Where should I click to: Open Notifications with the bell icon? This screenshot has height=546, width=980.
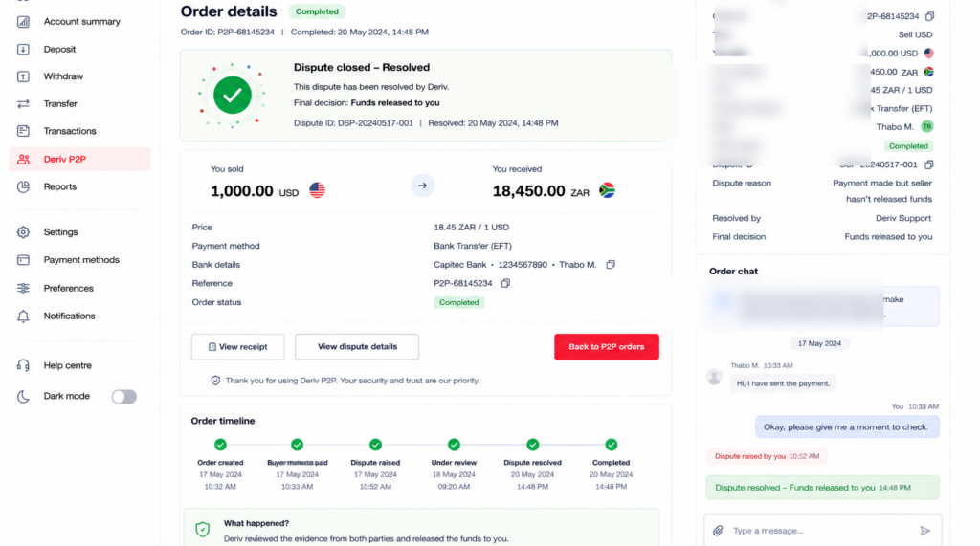tap(23, 317)
